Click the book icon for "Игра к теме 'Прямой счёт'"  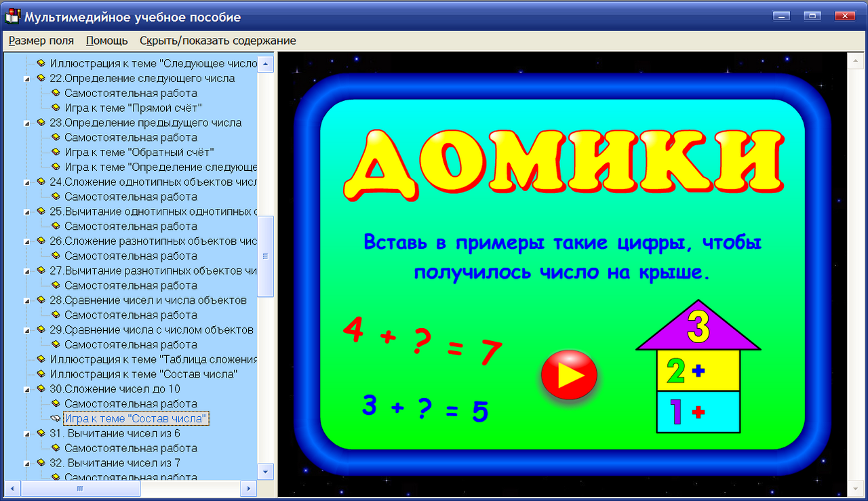click(x=56, y=108)
